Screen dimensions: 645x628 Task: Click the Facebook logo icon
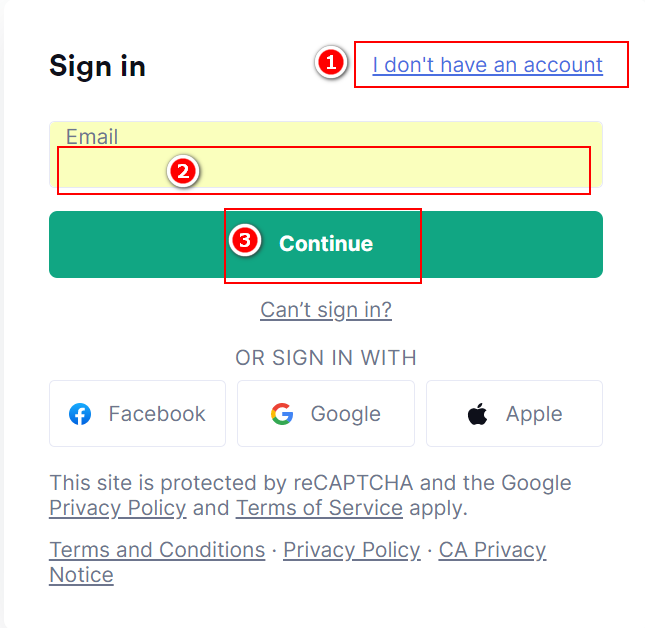tap(80, 414)
